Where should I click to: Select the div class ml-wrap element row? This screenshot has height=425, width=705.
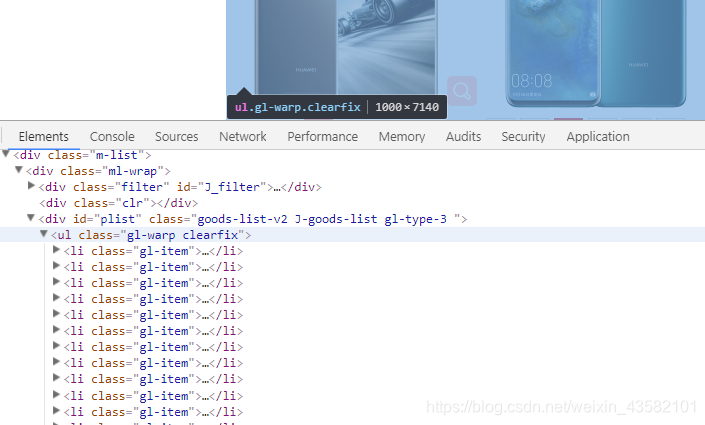pos(352,171)
